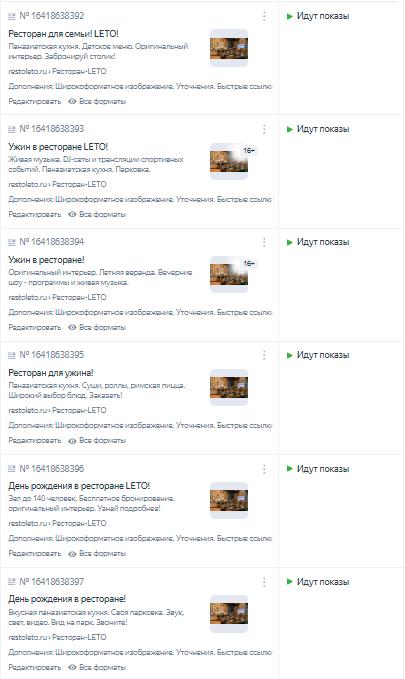Open restoleto.ru link in ad 16418638392
Image resolution: width=405 pixels, height=679 pixels.
pyautogui.click(x=27, y=71)
